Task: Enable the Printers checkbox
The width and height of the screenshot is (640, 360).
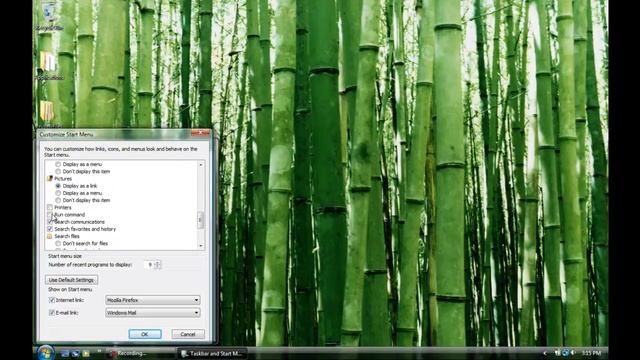Action: (x=50, y=207)
